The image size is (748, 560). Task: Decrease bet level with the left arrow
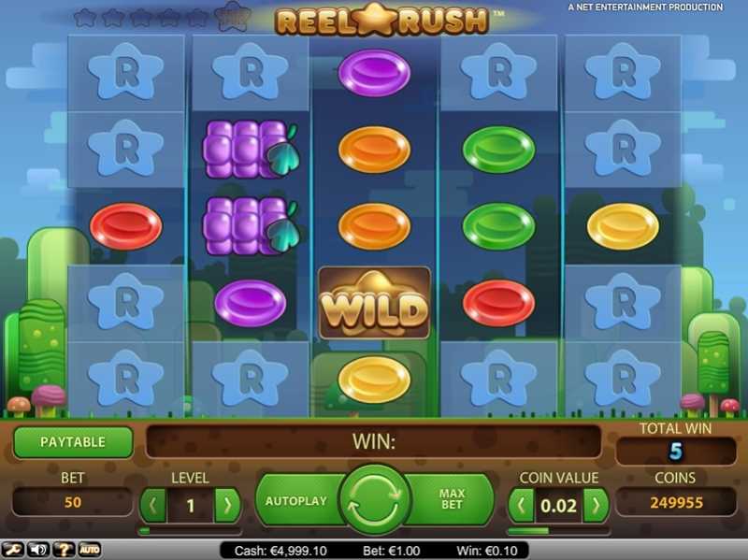[x=153, y=505]
